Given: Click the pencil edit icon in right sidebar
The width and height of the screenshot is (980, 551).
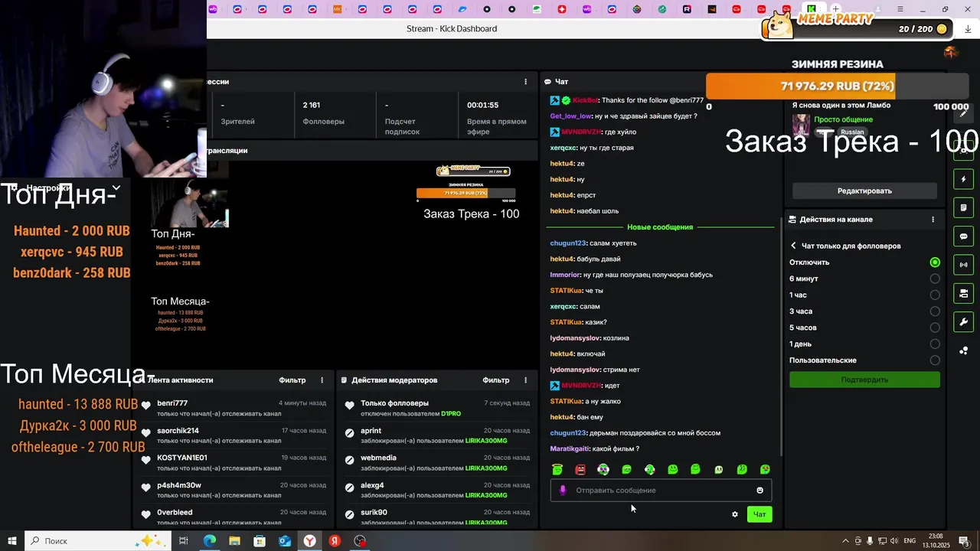Looking at the screenshot, I should pos(963,112).
